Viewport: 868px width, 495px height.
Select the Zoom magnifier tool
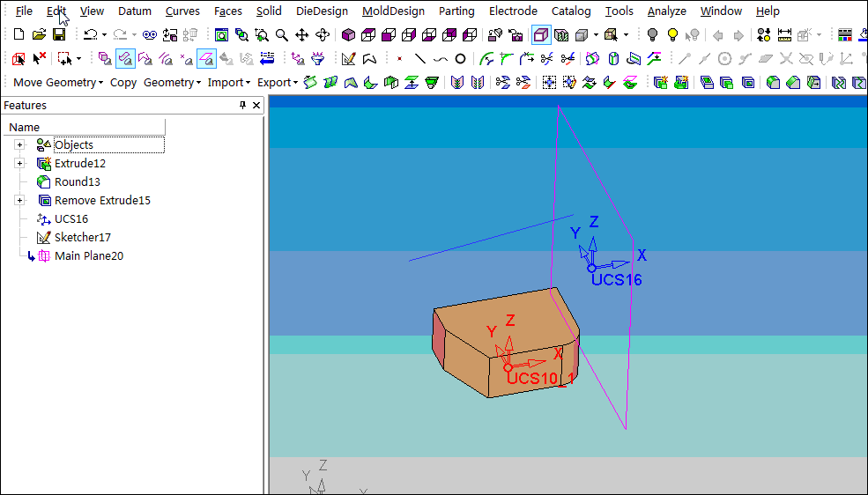[x=282, y=35]
